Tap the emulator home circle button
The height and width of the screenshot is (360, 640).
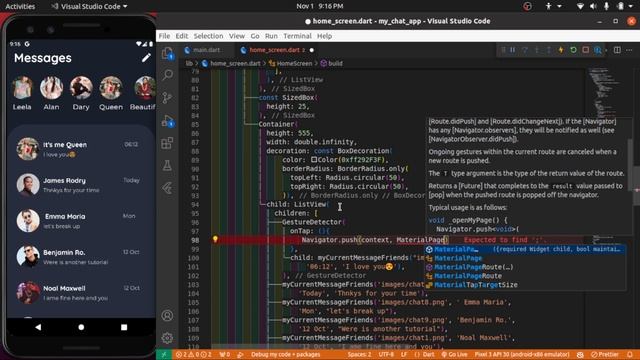click(81, 327)
